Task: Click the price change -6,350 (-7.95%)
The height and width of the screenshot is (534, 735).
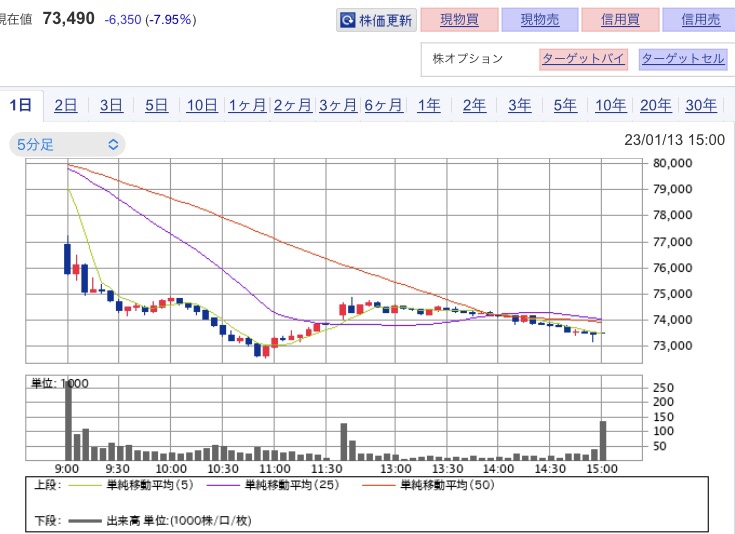Action: pos(150,20)
